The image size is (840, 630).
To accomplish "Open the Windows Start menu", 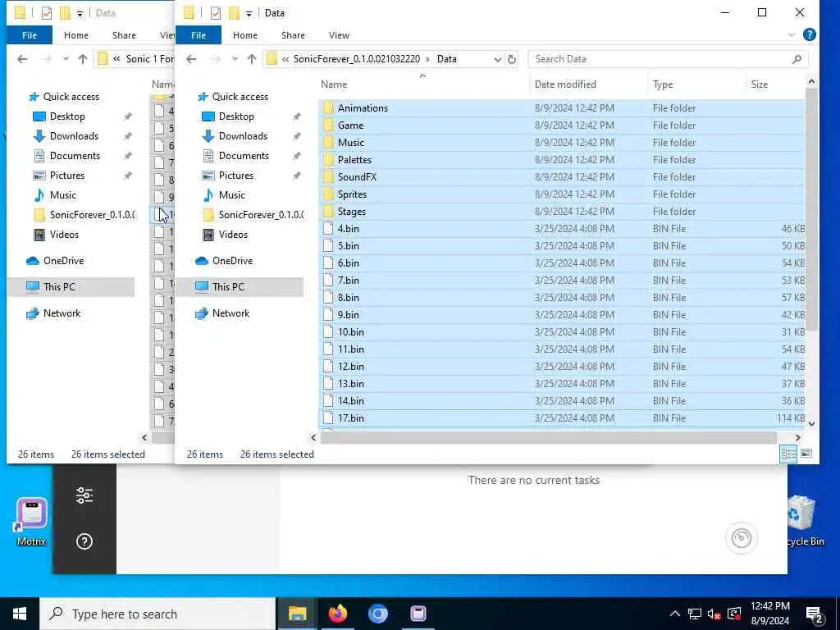I will click(x=20, y=614).
